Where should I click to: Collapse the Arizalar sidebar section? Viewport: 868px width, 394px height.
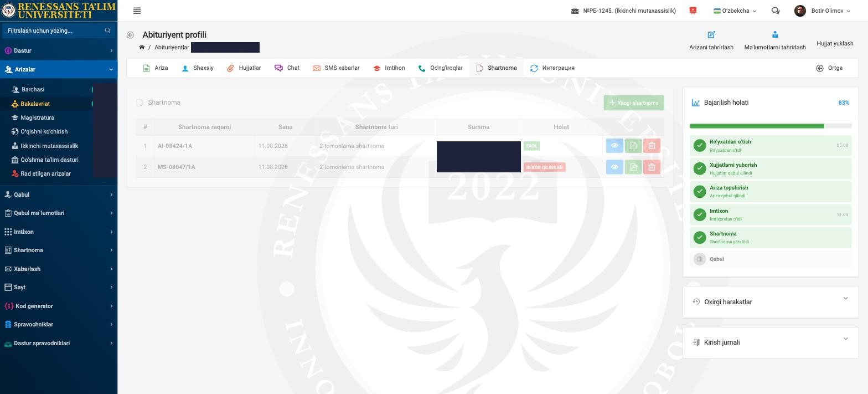[x=59, y=69]
